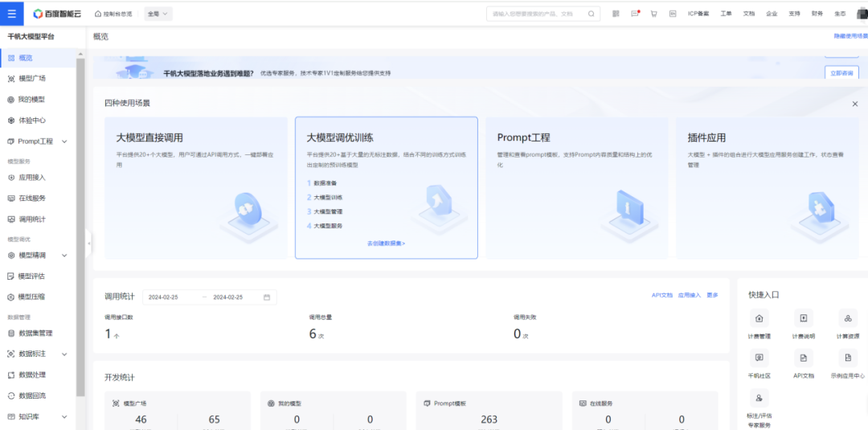Screen dimensions: 868x430
Task: Open API文档 quick entry icon
Action: tap(803, 358)
